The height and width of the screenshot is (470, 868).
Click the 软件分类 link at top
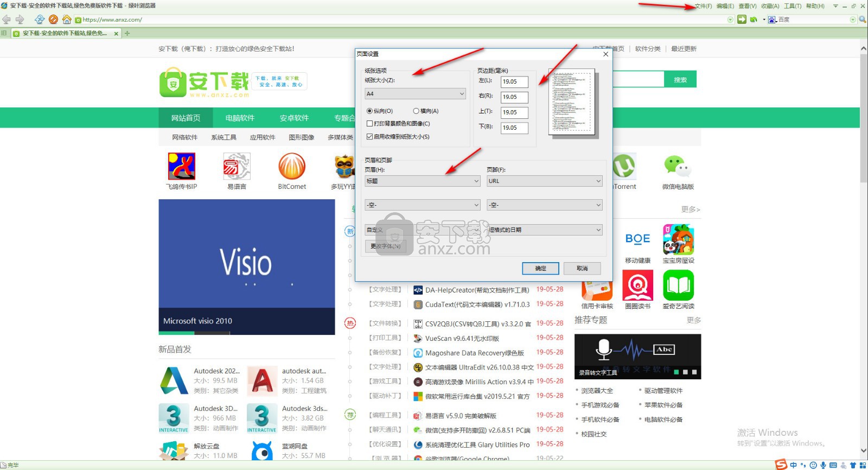648,48
